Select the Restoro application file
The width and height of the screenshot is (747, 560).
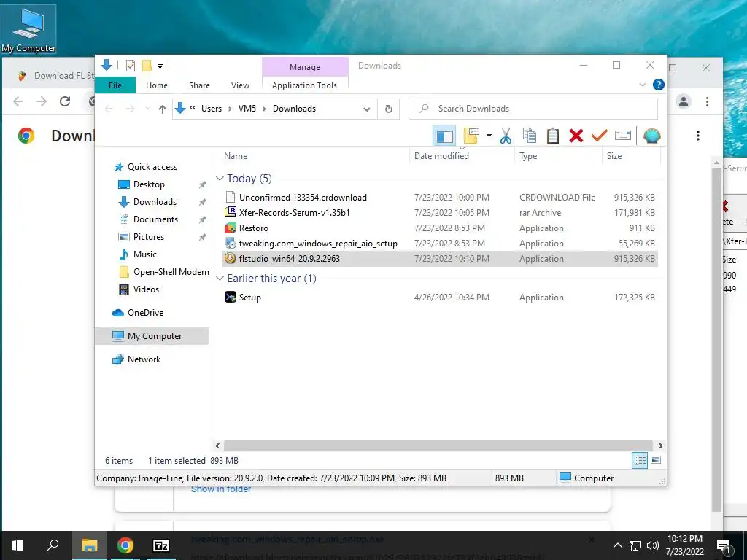[440, 228]
